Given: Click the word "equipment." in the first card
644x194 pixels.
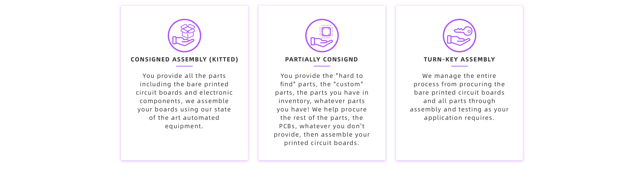Looking at the screenshot, I should click(184, 126).
